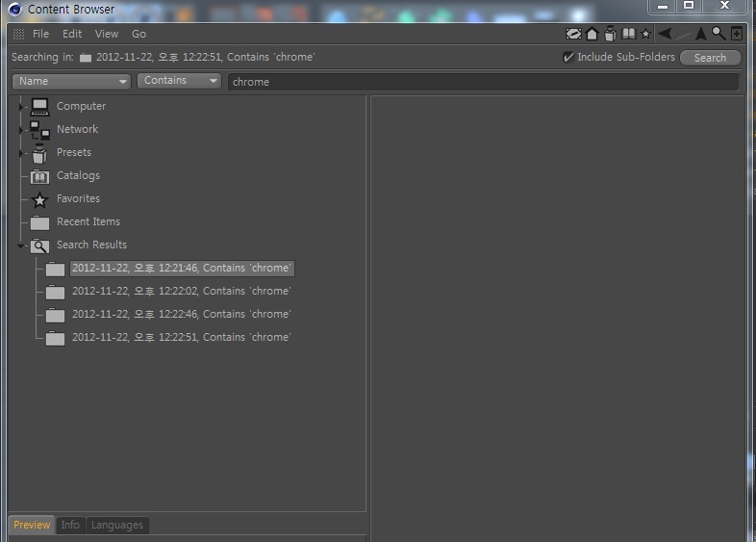
Task: Click the Presets jar icon in tree
Action: pyautogui.click(x=39, y=153)
